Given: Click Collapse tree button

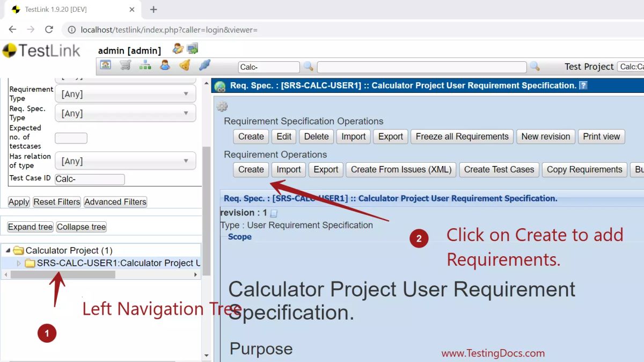Looking at the screenshot, I should [81, 227].
